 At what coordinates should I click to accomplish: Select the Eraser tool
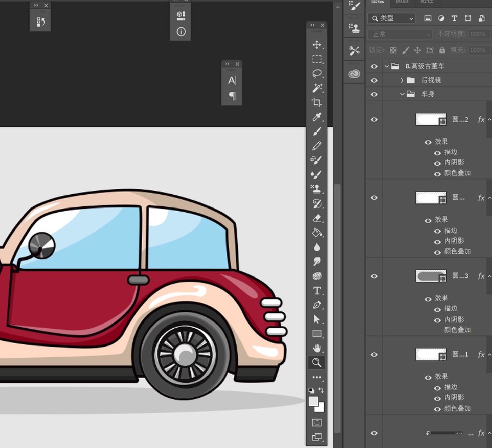(x=317, y=218)
